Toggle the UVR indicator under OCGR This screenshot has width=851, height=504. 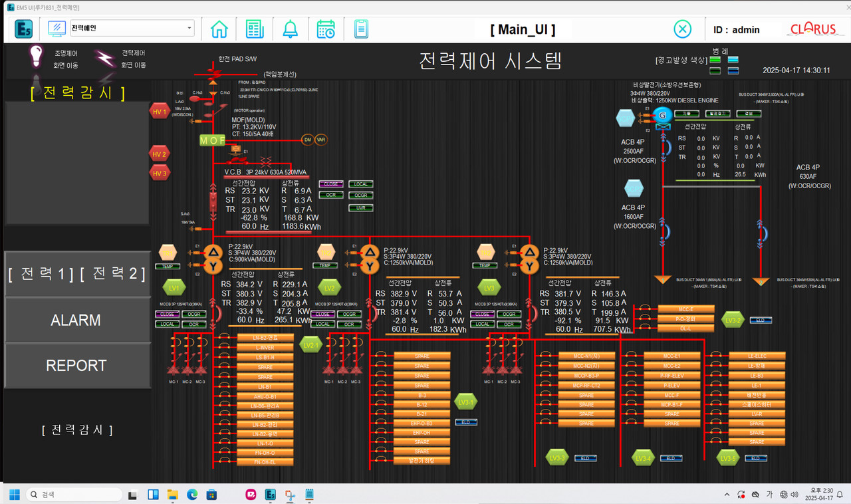click(x=360, y=208)
